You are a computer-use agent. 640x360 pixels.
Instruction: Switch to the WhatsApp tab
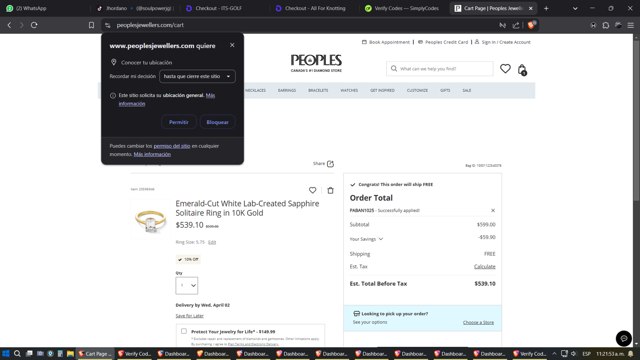45,8
